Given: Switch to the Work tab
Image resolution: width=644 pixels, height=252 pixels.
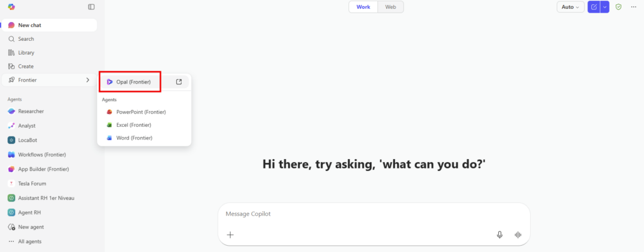Looking at the screenshot, I should [x=363, y=7].
